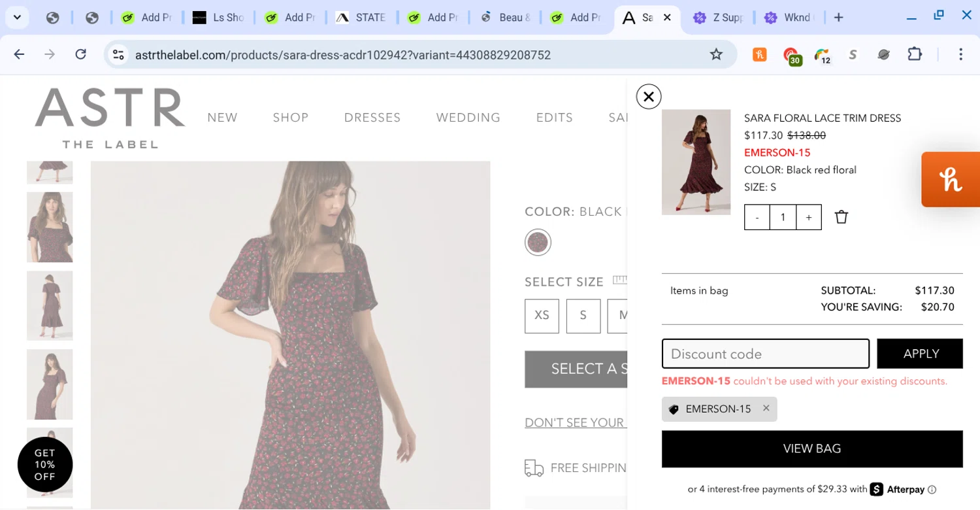Image resolution: width=980 pixels, height=510 pixels.
Task: Open the Get 10% Off popup badge
Action: pos(45,464)
